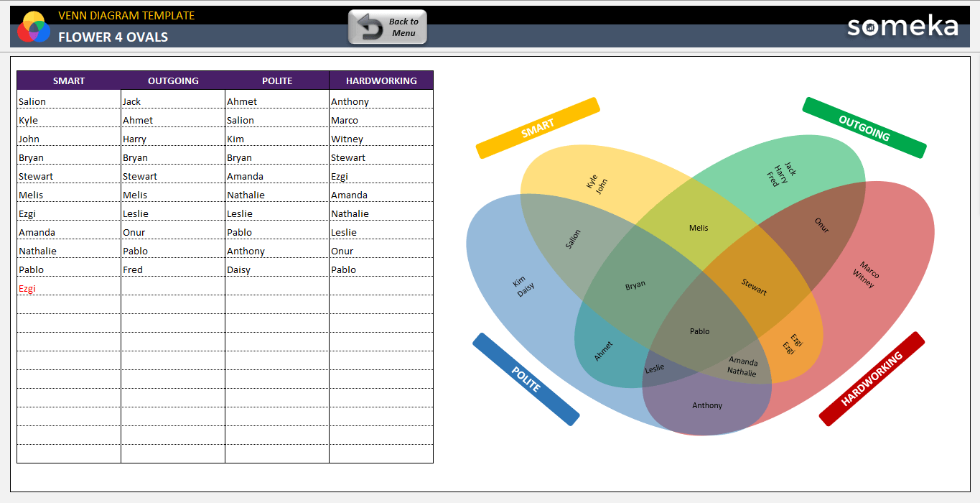This screenshot has width=980, height=503.
Task: Click the back arrow icon on the menu button
Action: [370, 27]
